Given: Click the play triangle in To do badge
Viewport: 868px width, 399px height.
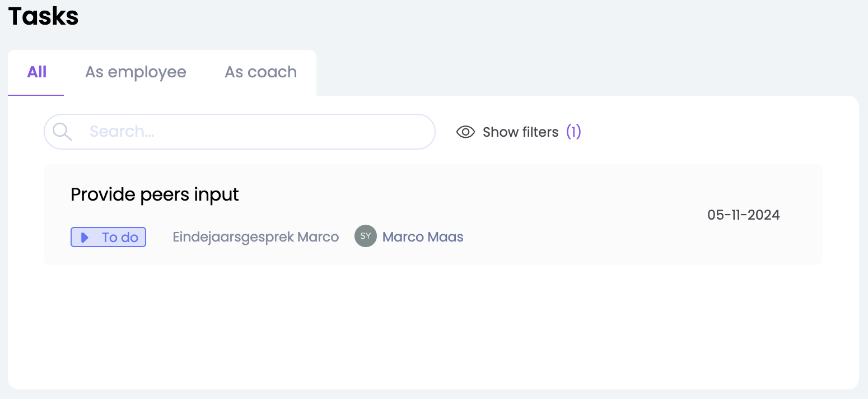Looking at the screenshot, I should click(85, 238).
